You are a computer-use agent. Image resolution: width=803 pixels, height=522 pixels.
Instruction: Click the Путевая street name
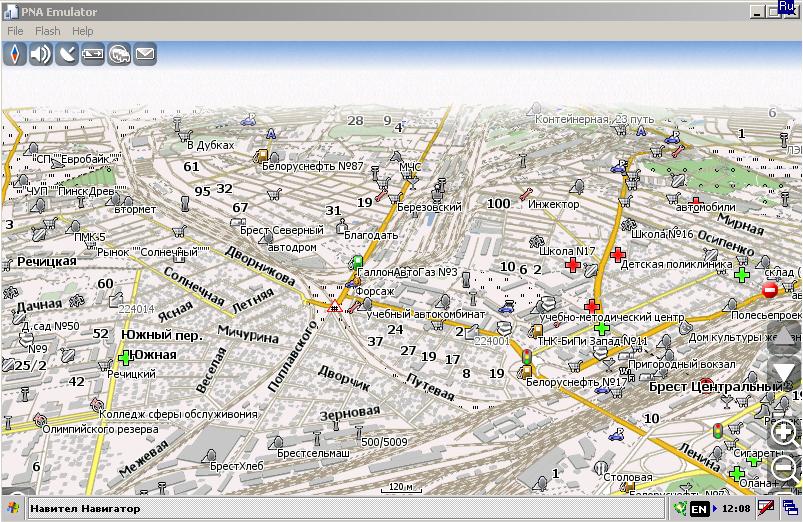click(430, 386)
